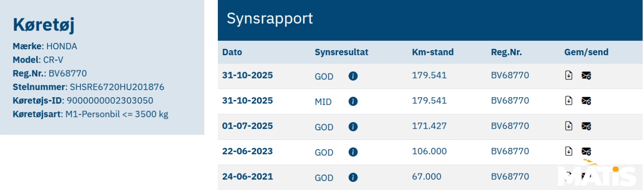Send 22-06-2023 report via envelope icon
Viewport: 644px width, 190px height.
pos(586,151)
